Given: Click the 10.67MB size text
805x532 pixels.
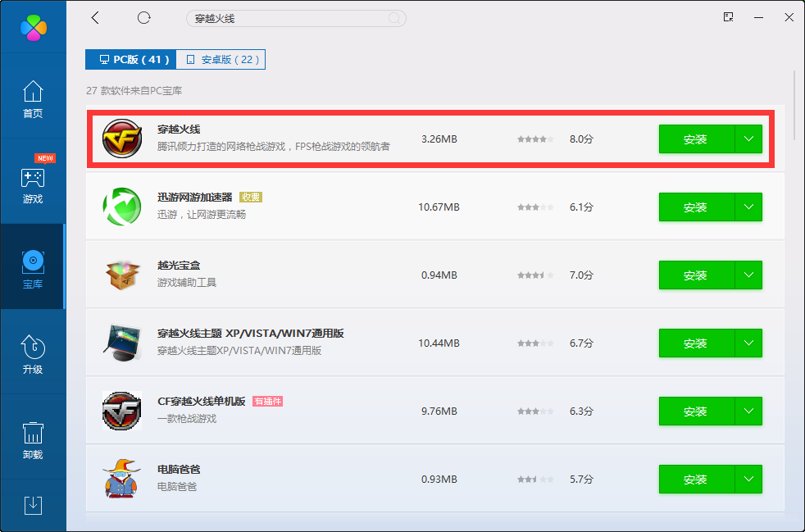Looking at the screenshot, I should pyautogui.click(x=439, y=207).
